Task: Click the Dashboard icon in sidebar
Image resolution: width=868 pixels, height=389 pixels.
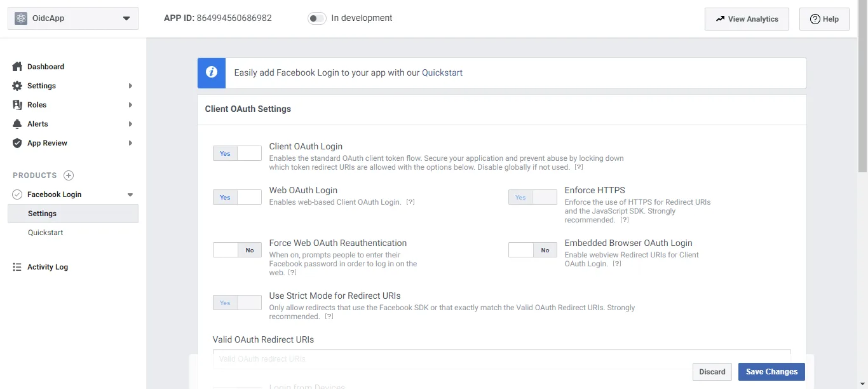Action: [x=17, y=67]
